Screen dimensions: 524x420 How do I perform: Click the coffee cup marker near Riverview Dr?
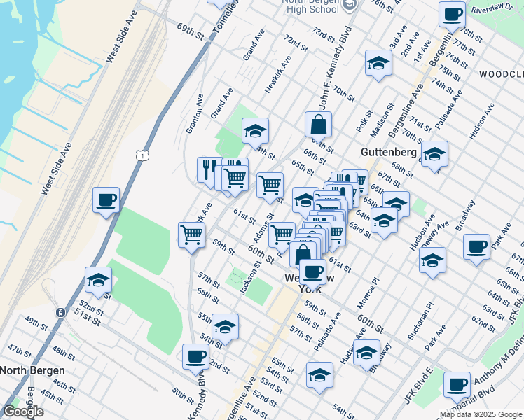(452, 14)
